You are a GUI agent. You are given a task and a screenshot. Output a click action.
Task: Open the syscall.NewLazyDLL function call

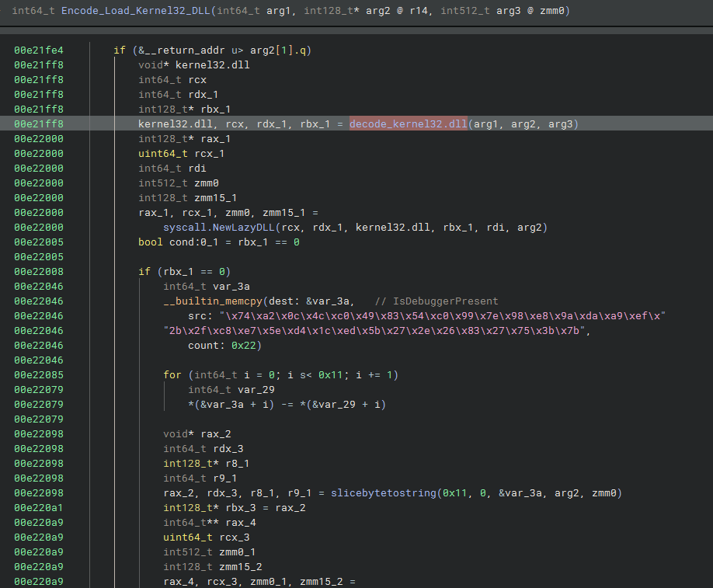pos(219,227)
